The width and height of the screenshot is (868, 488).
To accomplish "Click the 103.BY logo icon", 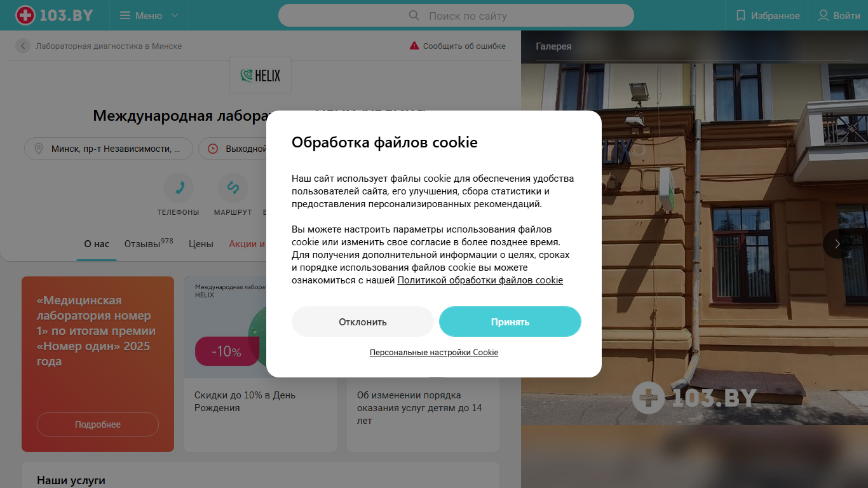I will [25, 15].
